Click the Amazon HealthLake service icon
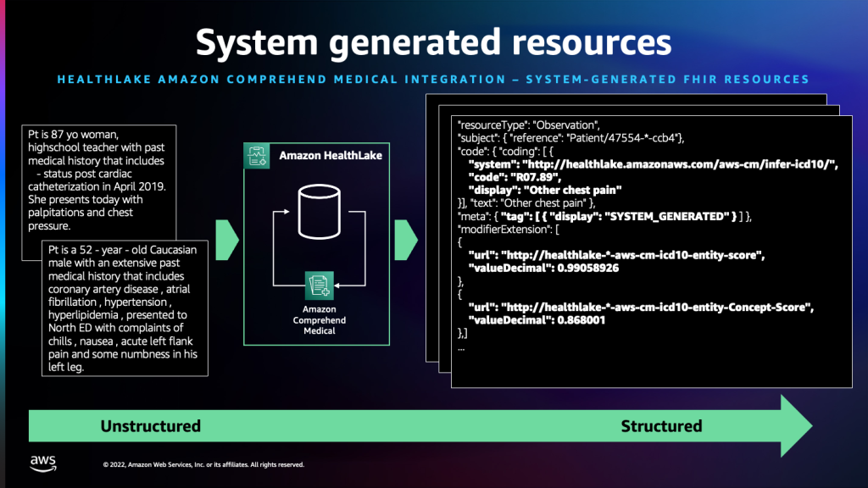 (x=257, y=156)
